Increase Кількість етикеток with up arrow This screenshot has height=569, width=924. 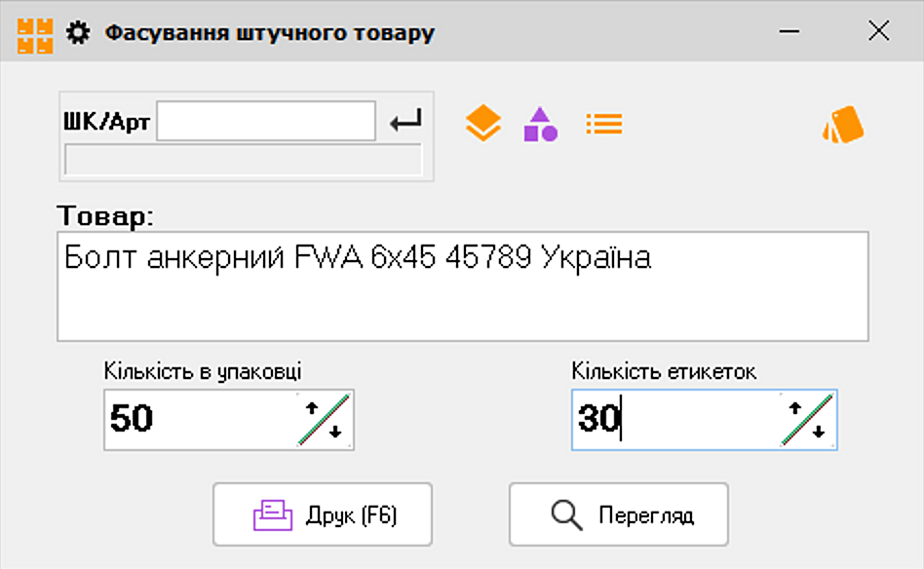coord(795,409)
